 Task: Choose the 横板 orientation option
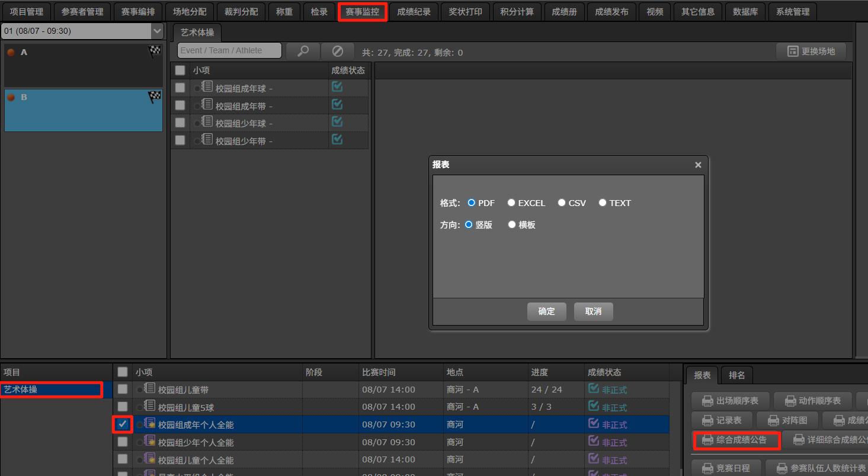(512, 225)
